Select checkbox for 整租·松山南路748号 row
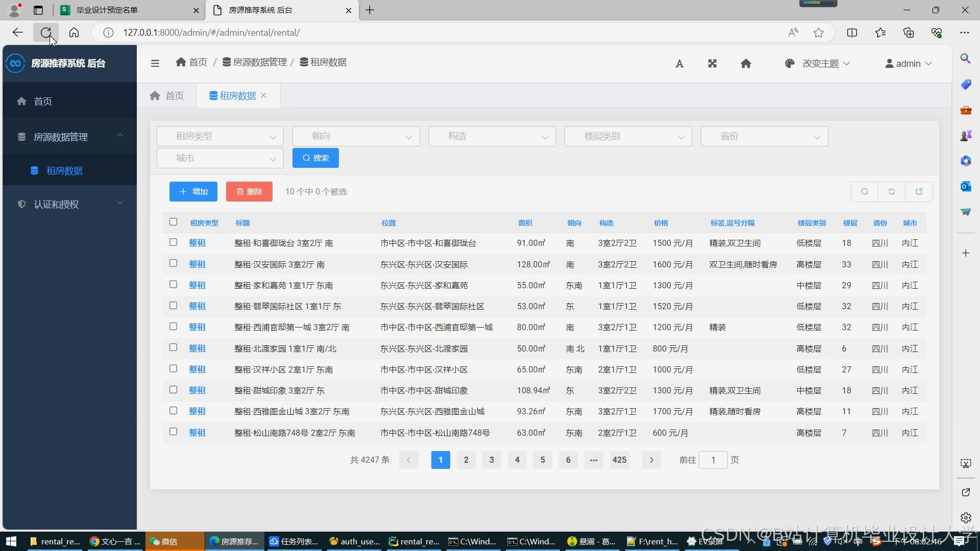 pyautogui.click(x=174, y=432)
